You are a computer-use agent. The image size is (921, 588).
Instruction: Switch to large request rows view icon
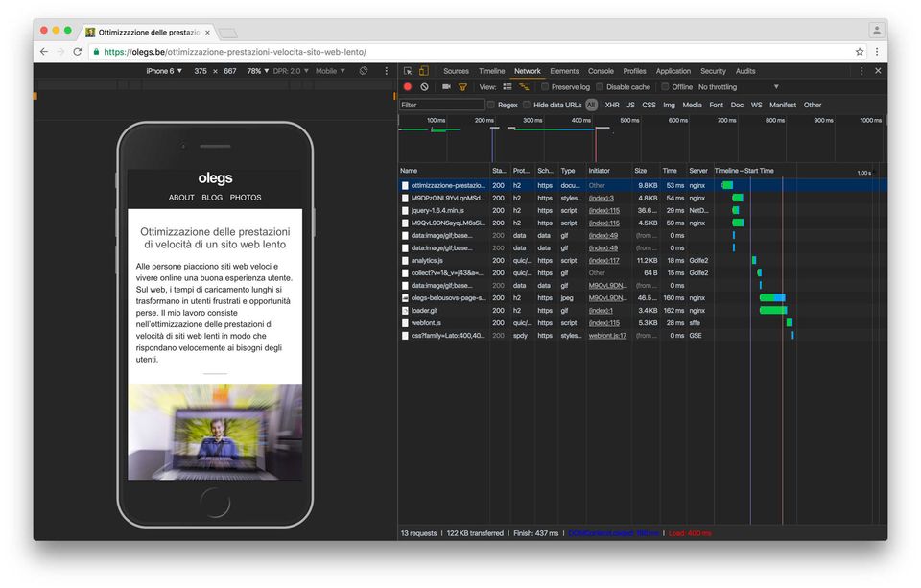coord(508,87)
